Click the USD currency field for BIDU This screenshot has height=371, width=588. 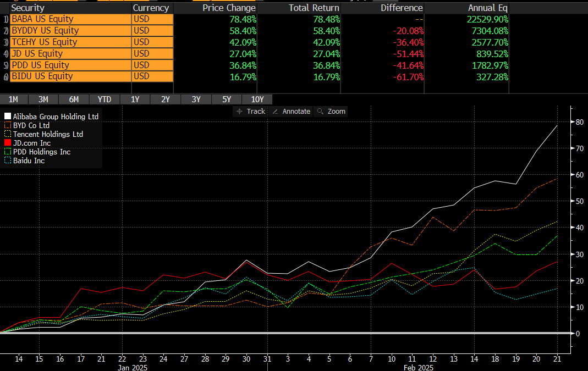coord(152,76)
